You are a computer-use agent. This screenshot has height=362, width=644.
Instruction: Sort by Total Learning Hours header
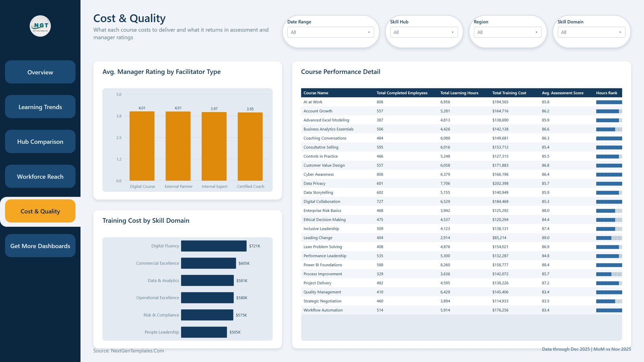(459, 93)
